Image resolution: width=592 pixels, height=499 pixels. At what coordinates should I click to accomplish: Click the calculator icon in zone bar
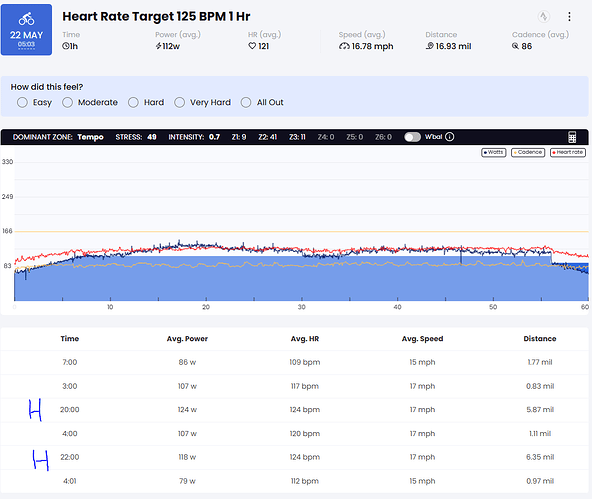coord(572,137)
